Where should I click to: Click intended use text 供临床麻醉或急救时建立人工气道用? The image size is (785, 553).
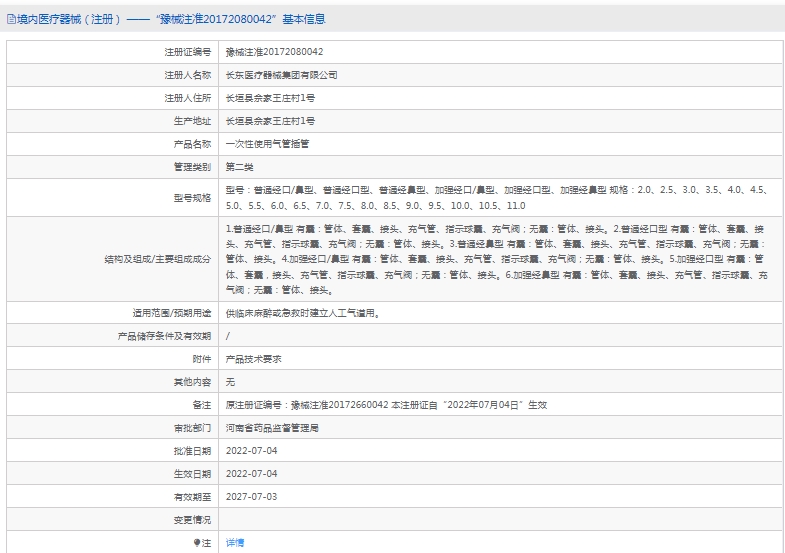point(302,313)
